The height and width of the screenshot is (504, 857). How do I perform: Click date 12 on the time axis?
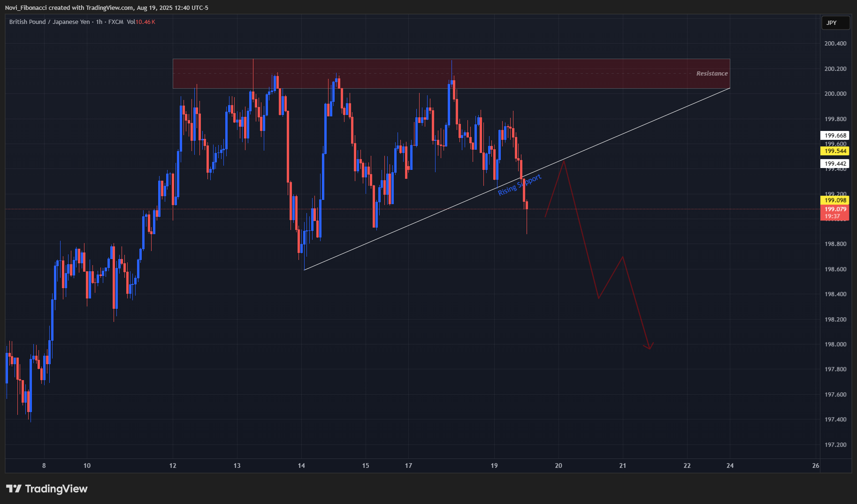(x=173, y=466)
